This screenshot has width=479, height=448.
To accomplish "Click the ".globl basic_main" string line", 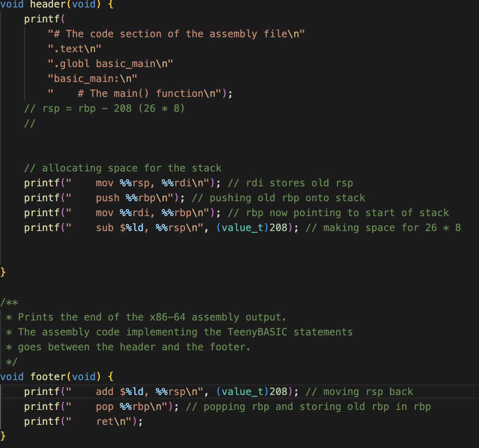I will [110, 64].
